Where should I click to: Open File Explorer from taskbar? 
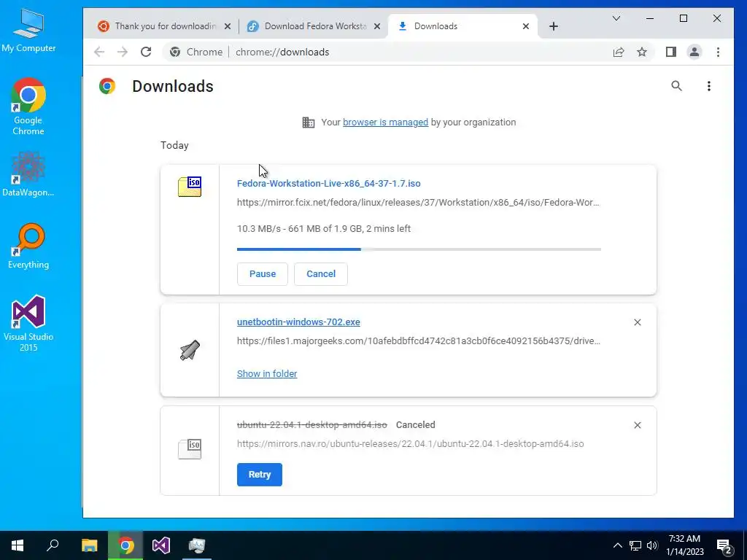pos(89,545)
